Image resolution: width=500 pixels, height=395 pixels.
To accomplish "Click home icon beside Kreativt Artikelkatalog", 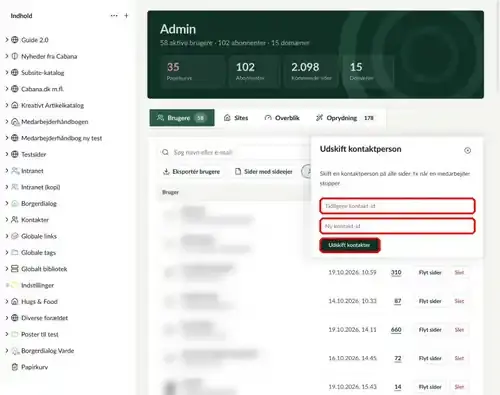I will coord(15,105).
